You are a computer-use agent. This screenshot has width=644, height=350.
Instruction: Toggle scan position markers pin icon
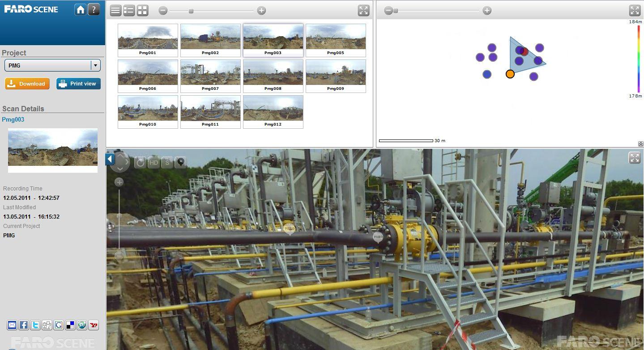(x=181, y=162)
